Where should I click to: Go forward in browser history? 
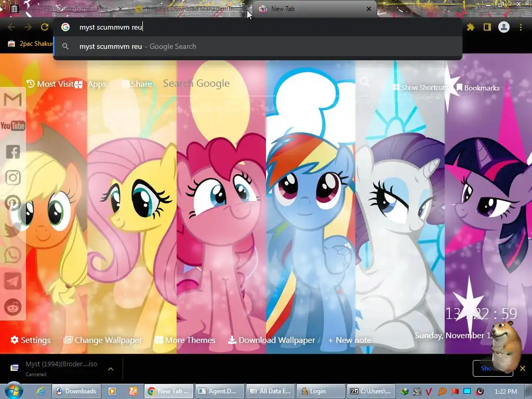click(x=28, y=27)
